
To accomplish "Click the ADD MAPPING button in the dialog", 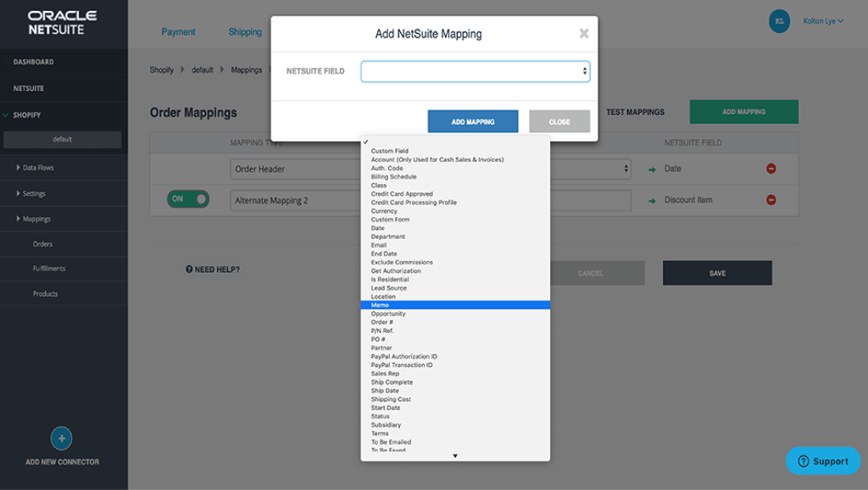I will [x=473, y=121].
